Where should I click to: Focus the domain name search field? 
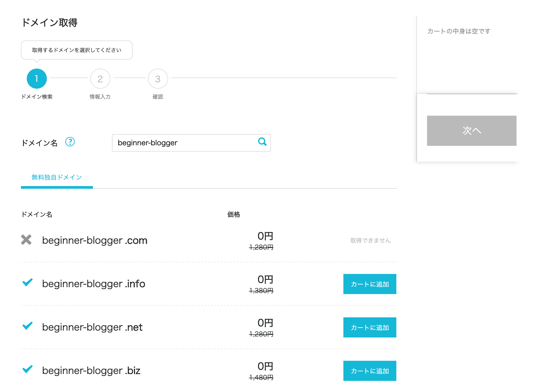pyautogui.click(x=185, y=143)
